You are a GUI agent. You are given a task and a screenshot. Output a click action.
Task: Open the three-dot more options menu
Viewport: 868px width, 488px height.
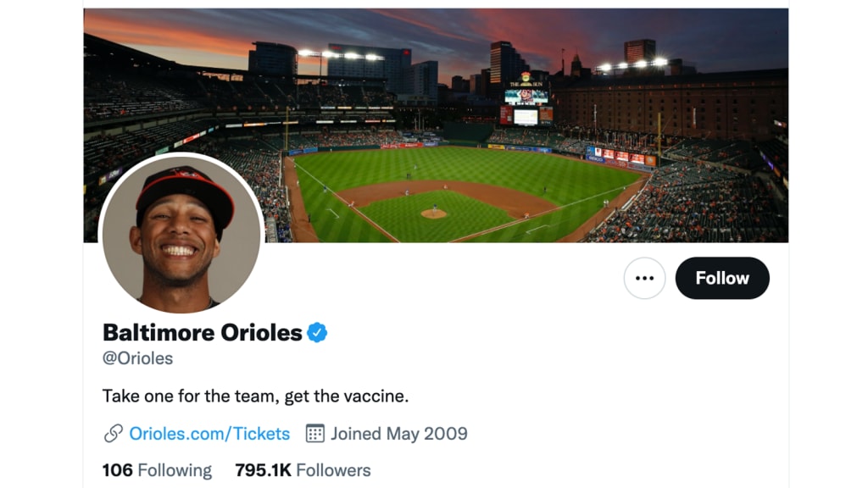tap(644, 278)
